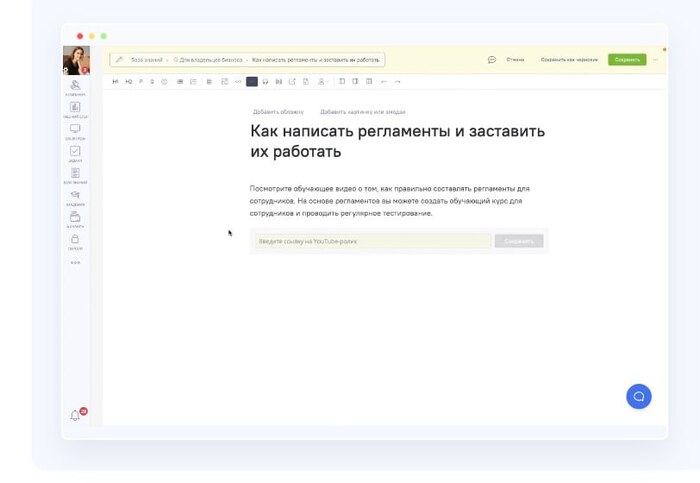The width and height of the screenshot is (700, 483).
Task: Click the redo arrow in the toolbar
Action: (397, 81)
